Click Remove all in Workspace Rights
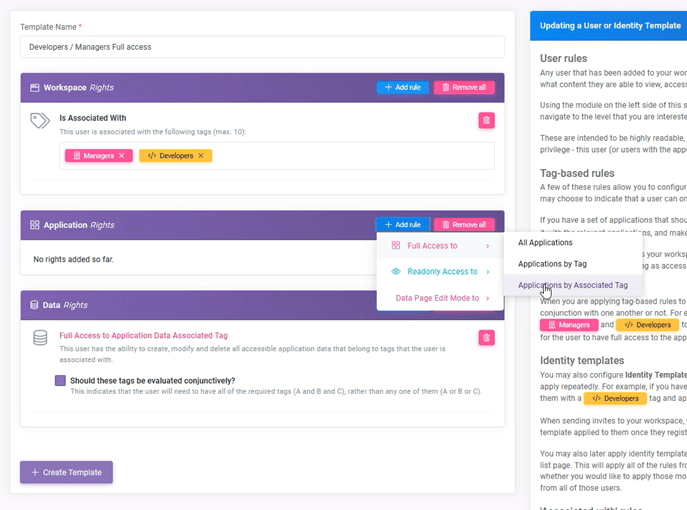This screenshot has height=510, width=687. [x=464, y=88]
